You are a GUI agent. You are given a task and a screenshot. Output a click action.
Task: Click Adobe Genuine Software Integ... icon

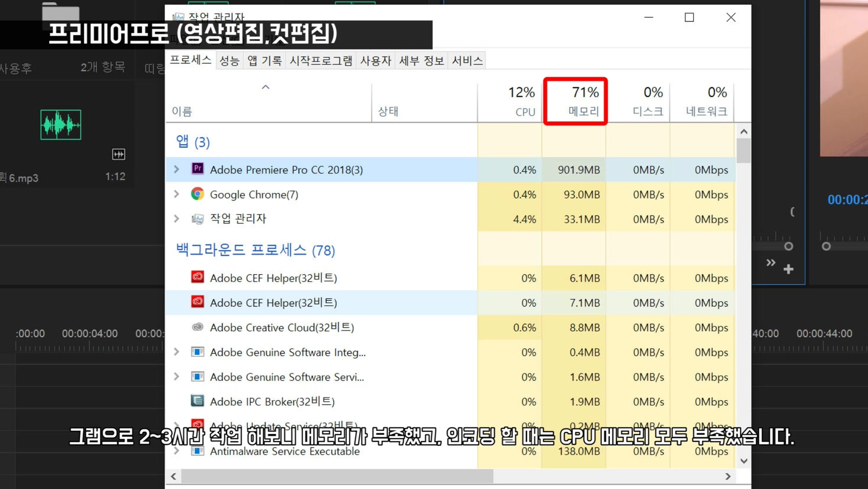197,352
